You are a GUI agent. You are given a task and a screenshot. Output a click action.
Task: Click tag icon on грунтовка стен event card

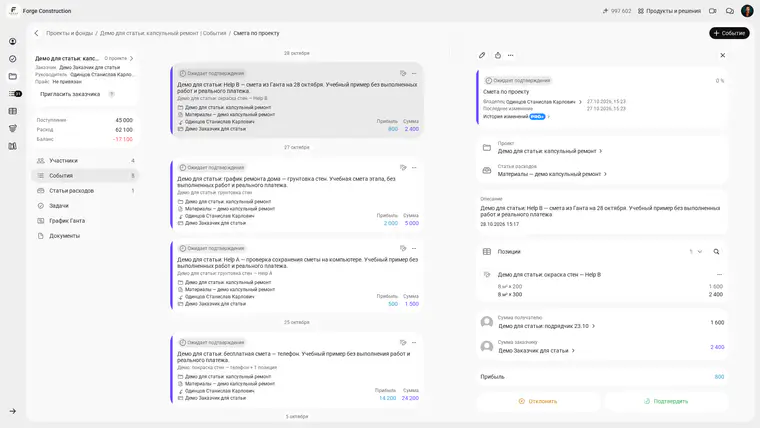(x=403, y=167)
